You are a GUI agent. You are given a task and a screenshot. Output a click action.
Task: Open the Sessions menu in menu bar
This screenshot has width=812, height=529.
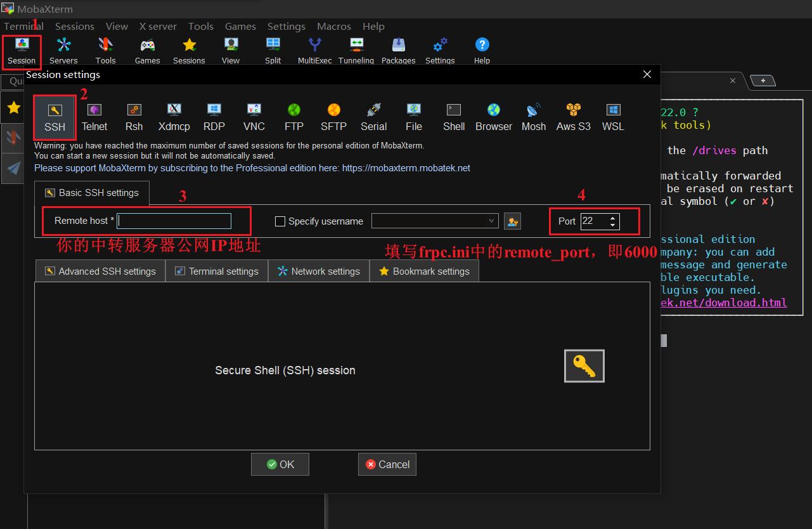(x=75, y=26)
